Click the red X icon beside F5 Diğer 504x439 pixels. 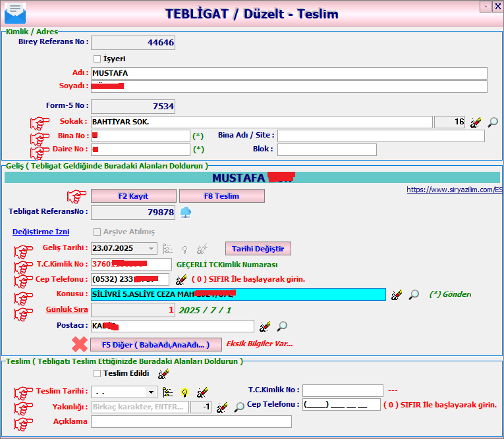coord(80,344)
